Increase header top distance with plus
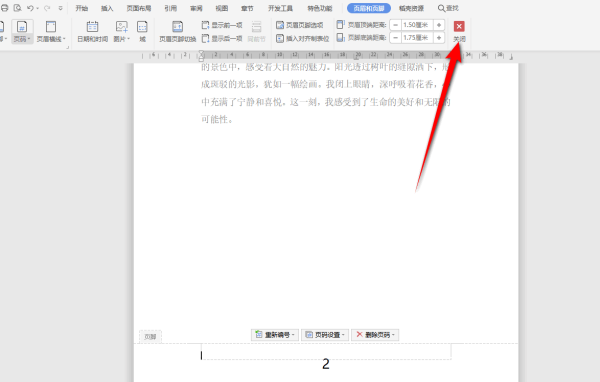Screen dimensions: 600x382 pos(439,25)
